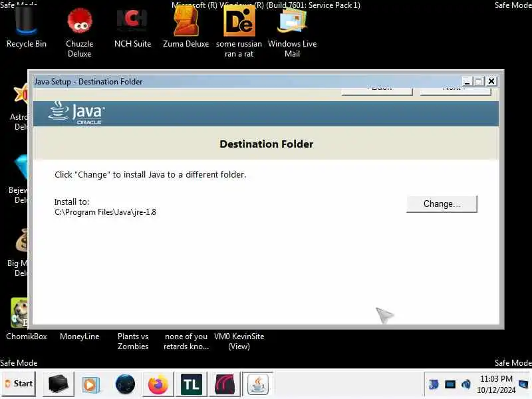Open the dark red app taskbar icon
This screenshot has height=399, width=532.
point(224,384)
